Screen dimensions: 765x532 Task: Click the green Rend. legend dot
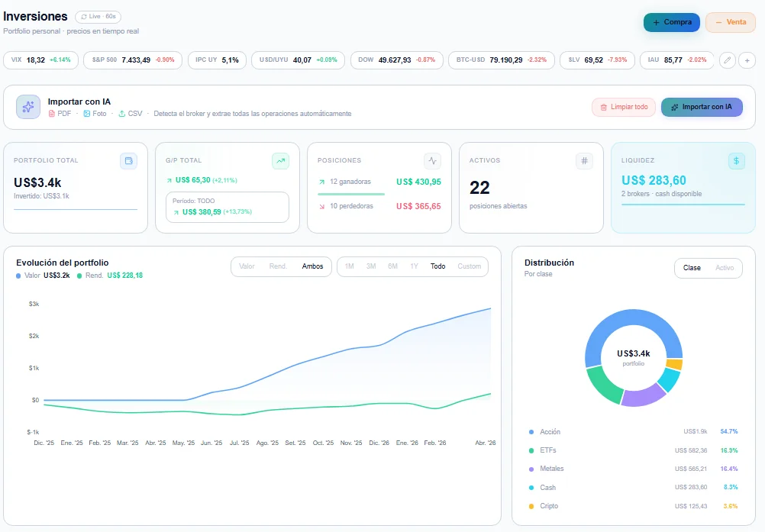coord(79,276)
